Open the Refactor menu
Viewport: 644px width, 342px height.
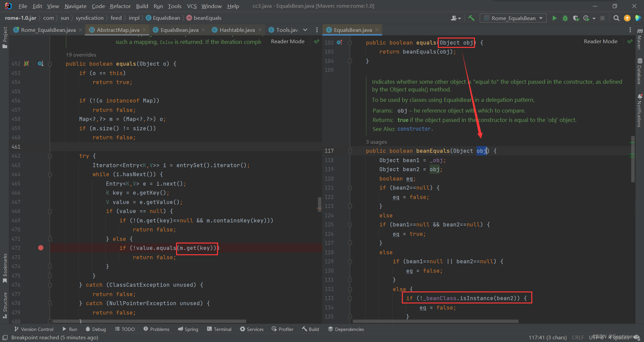tap(120, 6)
